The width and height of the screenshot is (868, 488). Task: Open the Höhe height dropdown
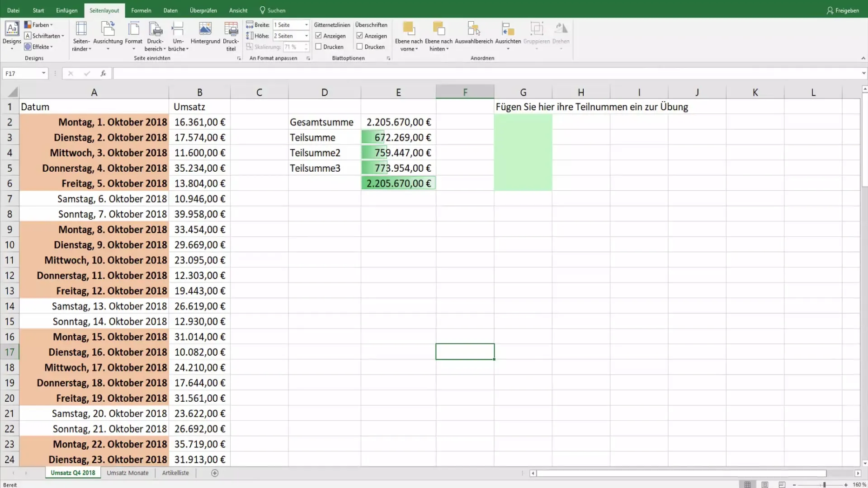(x=306, y=36)
